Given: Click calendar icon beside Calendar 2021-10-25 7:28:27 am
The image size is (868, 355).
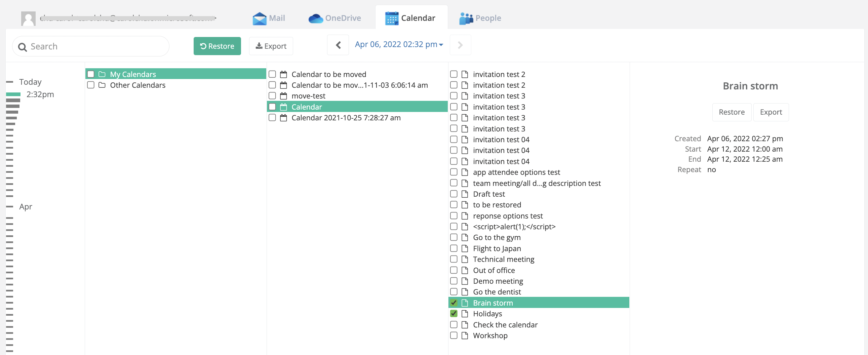Looking at the screenshot, I should (283, 118).
